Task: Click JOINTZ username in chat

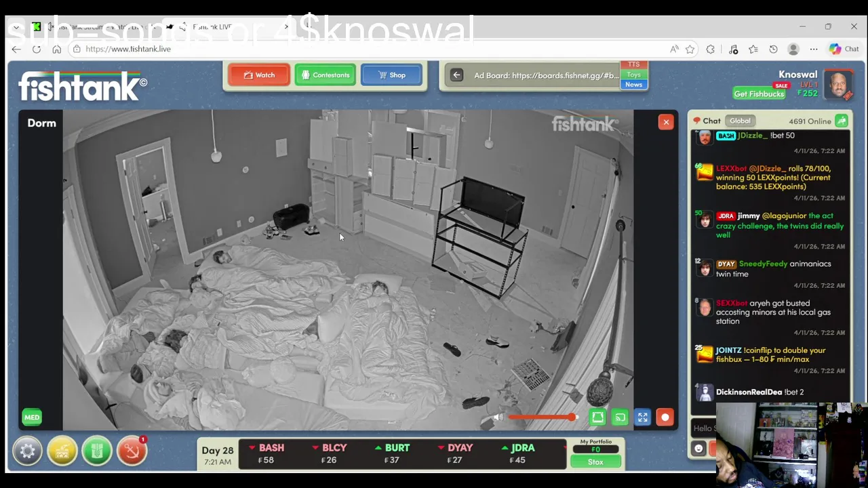Action: click(x=728, y=350)
